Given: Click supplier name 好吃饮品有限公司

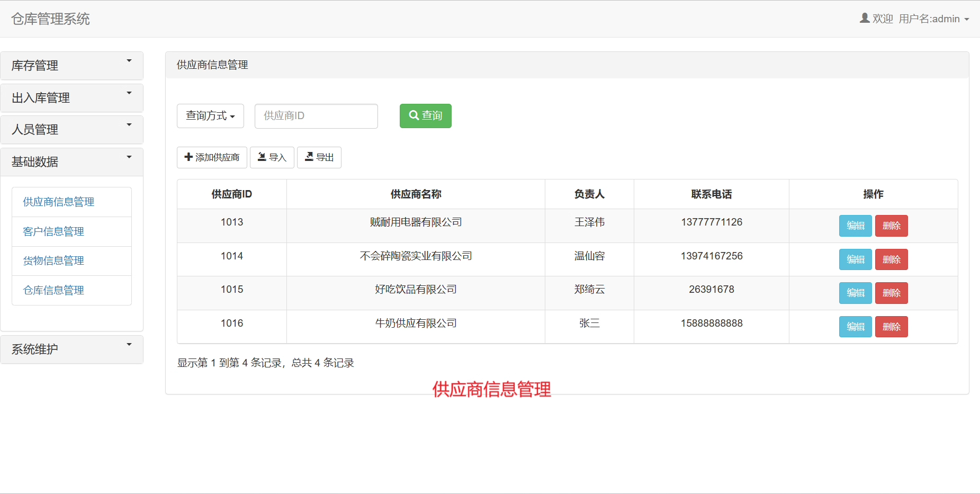Looking at the screenshot, I should tap(416, 290).
